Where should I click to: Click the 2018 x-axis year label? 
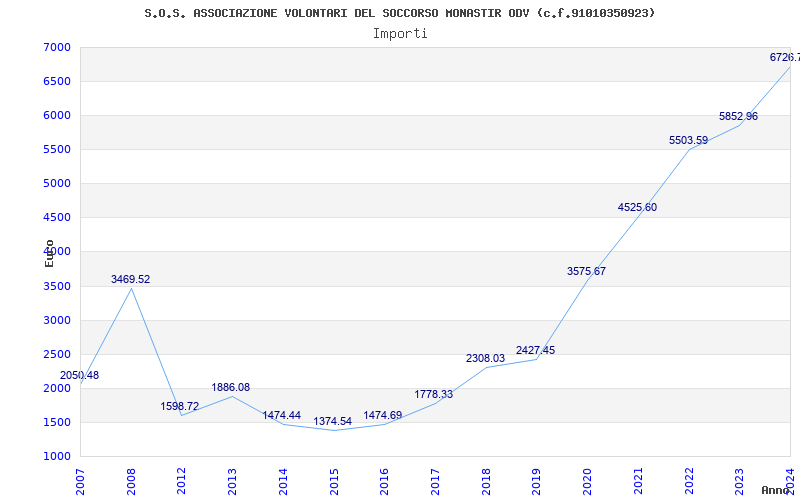pyautogui.click(x=486, y=481)
